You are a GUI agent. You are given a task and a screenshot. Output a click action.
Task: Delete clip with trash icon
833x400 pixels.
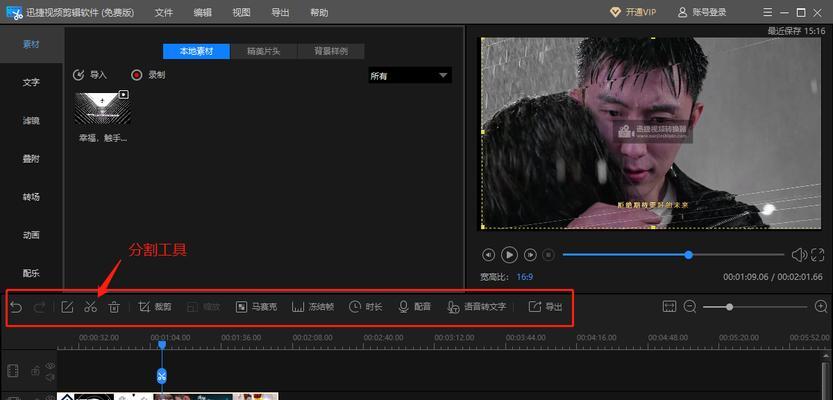click(114, 307)
